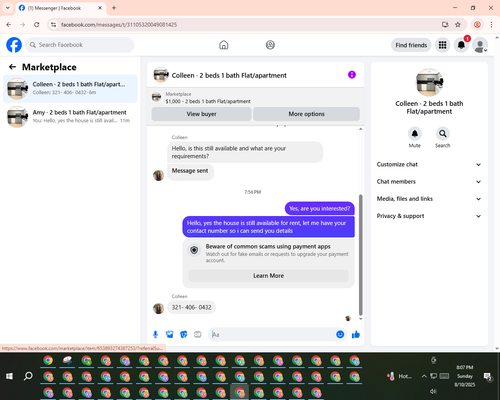
Task: Click the shield icon in scam warning
Action: coord(194,250)
